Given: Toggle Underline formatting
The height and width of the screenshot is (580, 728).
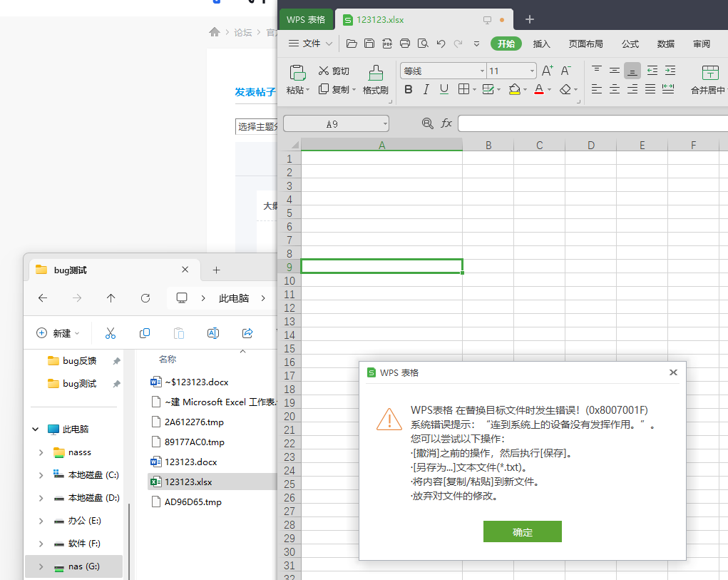Looking at the screenshot, I should [444, 89].
